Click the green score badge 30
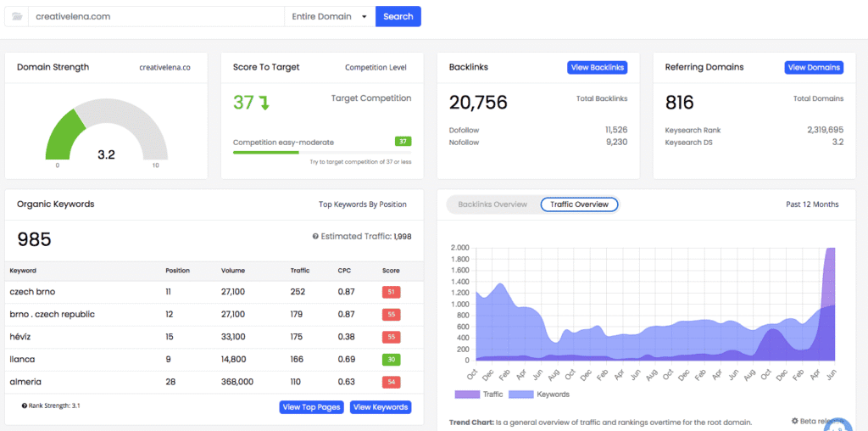868x431 pixels. [392, 360]
